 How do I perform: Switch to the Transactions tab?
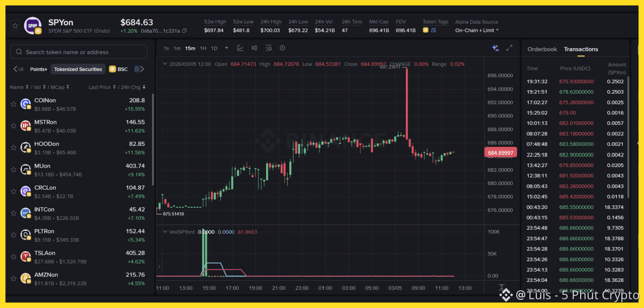[x=581, y=49]
